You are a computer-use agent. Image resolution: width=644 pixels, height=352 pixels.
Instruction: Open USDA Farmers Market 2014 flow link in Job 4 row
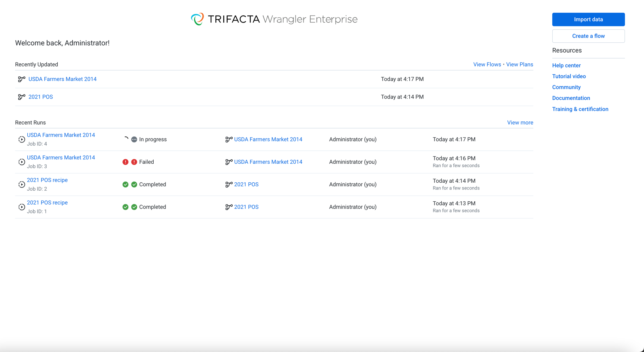268,139
